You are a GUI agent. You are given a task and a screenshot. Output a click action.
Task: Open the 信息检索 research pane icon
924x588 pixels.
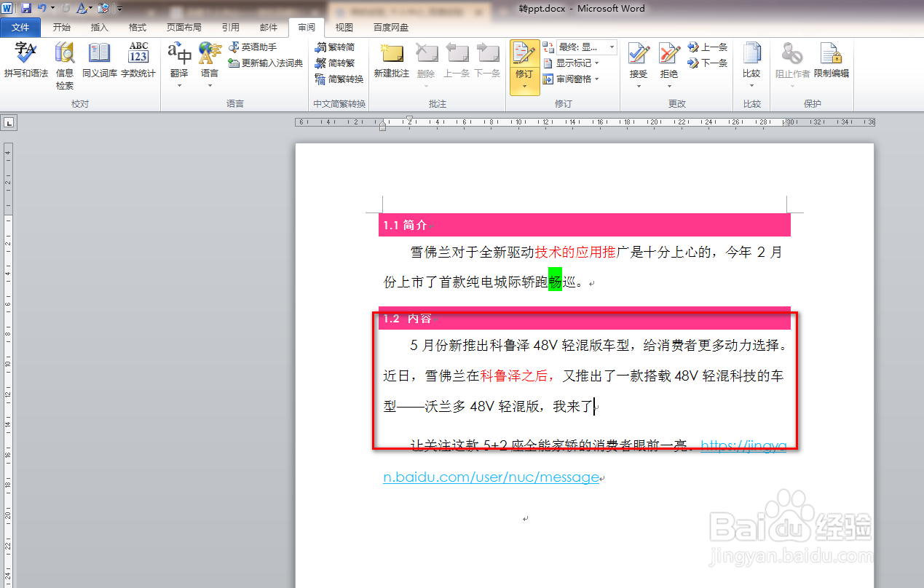tap(64, 62)
